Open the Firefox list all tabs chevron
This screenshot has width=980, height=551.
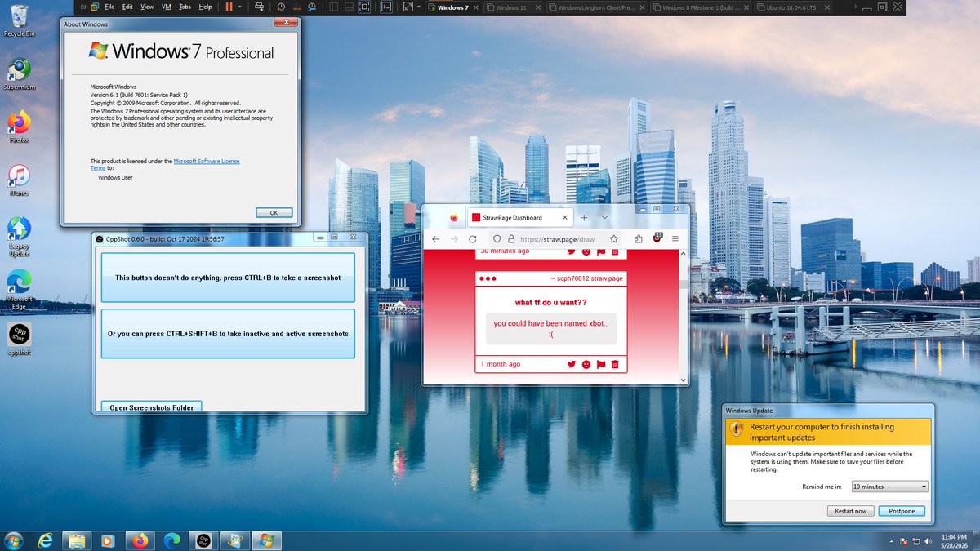tap(604, 217)
